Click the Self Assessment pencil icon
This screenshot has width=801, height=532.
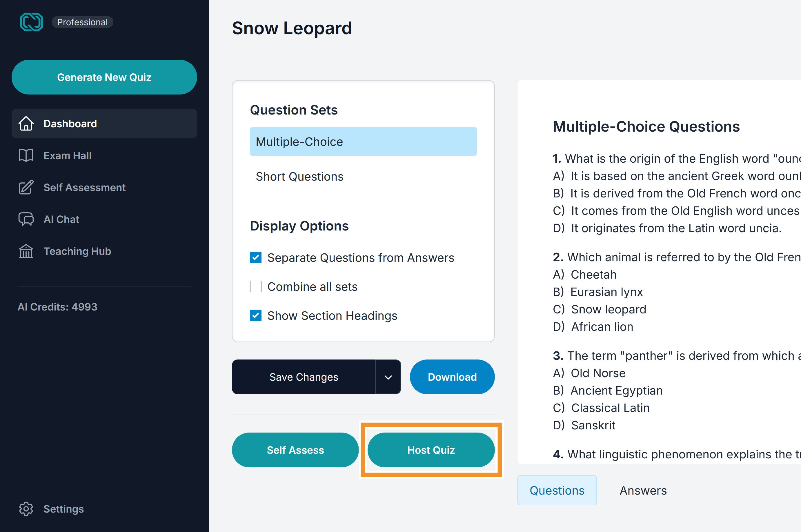click(26, 187)
